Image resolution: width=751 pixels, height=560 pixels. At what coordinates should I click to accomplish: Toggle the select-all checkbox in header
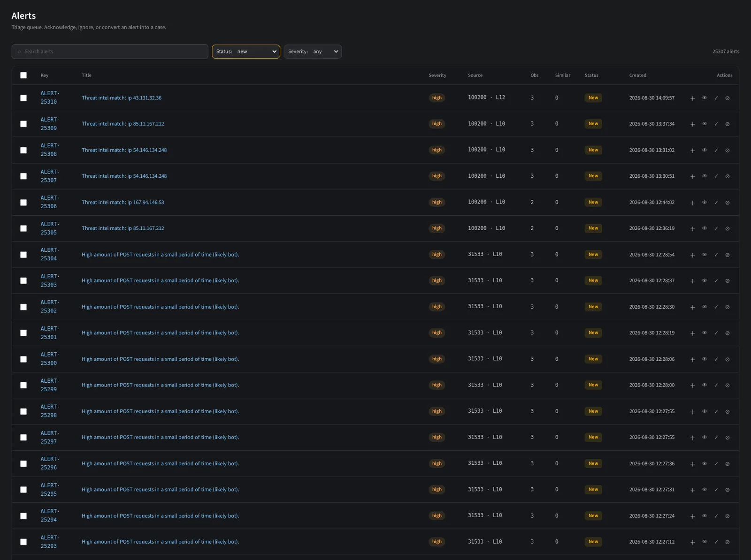[x=23, y=75]
